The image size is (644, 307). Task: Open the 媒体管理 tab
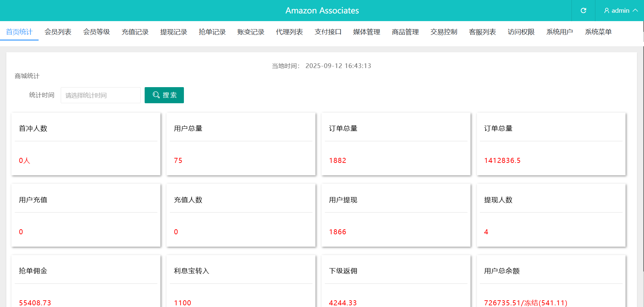pyautogui.click(x=366, y=32)
